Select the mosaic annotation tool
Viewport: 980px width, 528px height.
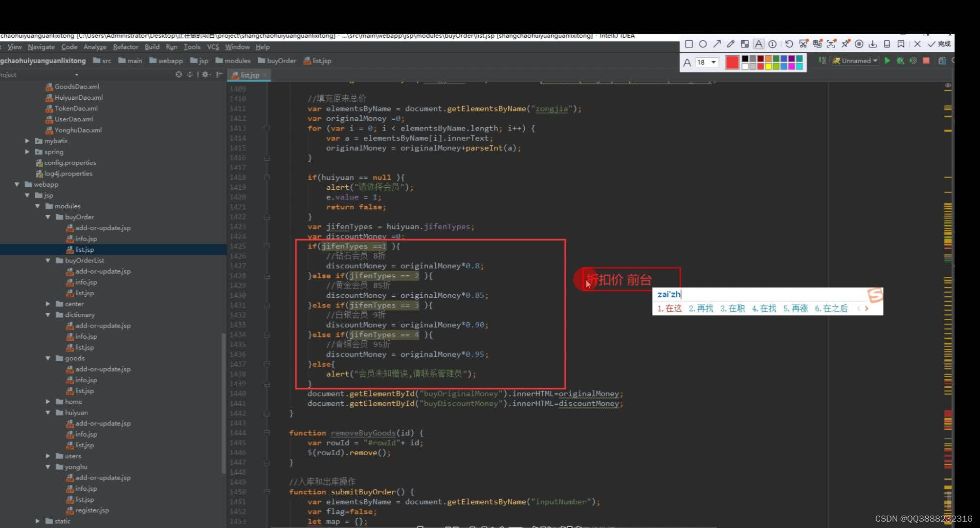pos(745,44)
